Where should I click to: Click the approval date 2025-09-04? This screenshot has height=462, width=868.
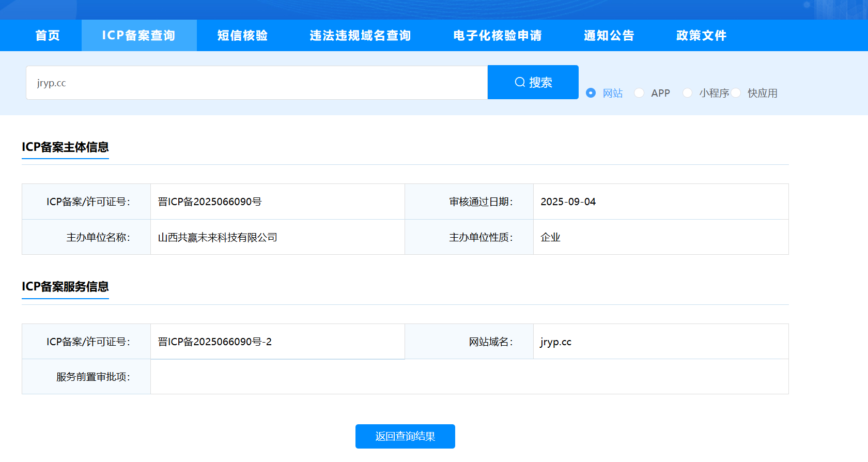(x=568, y=202)
